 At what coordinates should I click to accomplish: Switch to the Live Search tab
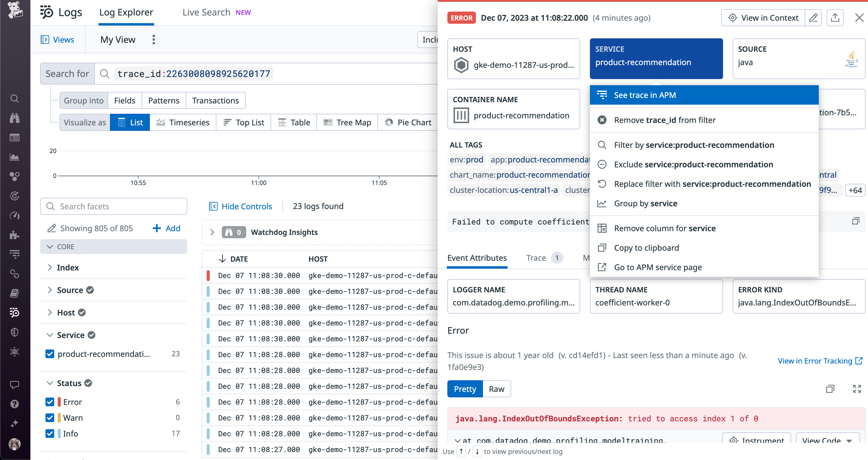[206, 12]
